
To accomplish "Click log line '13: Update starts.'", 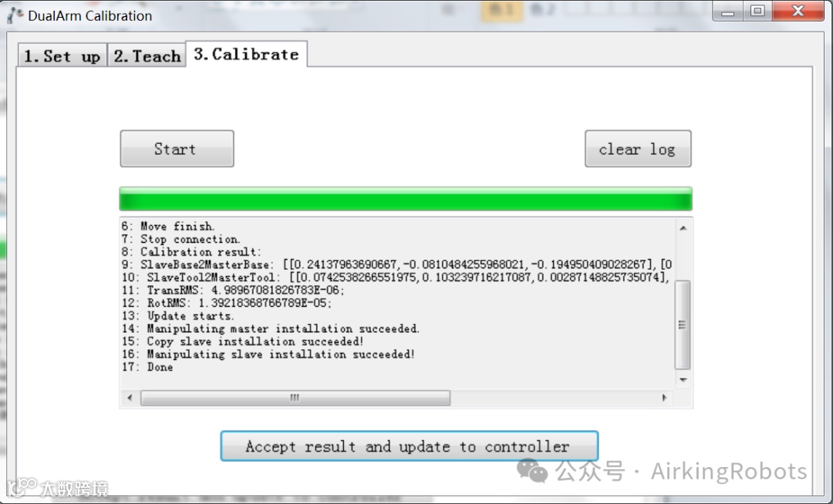I will click(178, 316).
